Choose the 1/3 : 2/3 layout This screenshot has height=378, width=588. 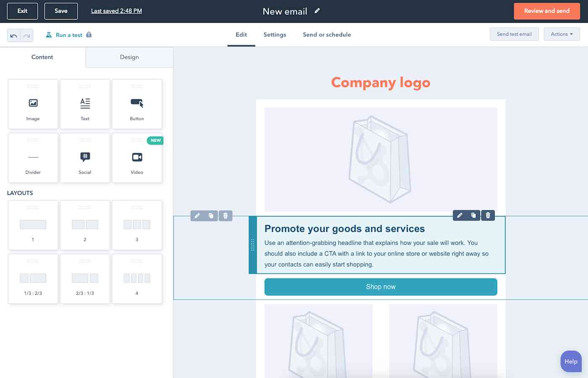click(33, 279)
